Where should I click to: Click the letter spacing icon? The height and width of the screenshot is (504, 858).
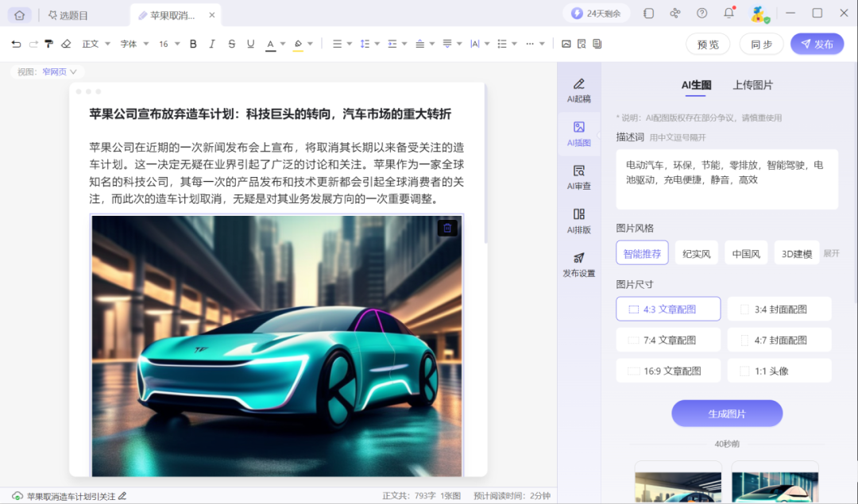[474, 44]
